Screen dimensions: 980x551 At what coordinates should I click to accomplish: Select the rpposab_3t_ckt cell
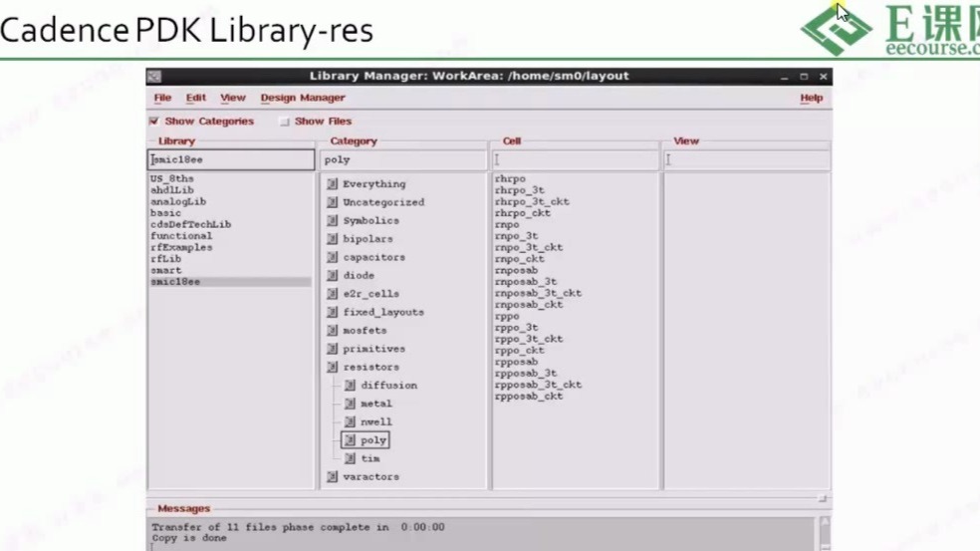pyautogui.click(x=538, y=385)
